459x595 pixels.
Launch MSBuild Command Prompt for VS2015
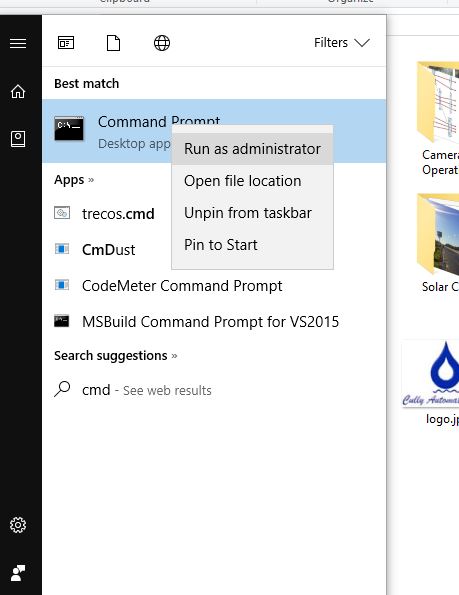pyautogui.click(x=214, y=322)
